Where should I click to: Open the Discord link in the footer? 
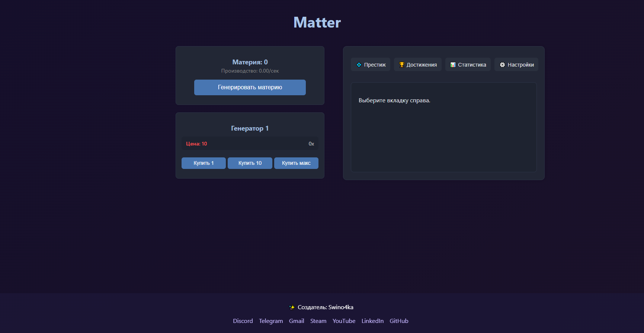pyautogui.click(x=243, y=321)
